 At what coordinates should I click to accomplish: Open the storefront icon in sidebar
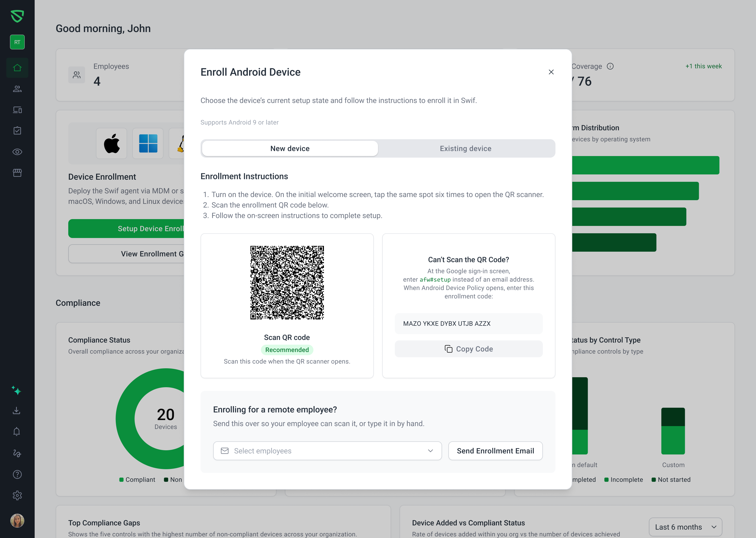[17, 173]
